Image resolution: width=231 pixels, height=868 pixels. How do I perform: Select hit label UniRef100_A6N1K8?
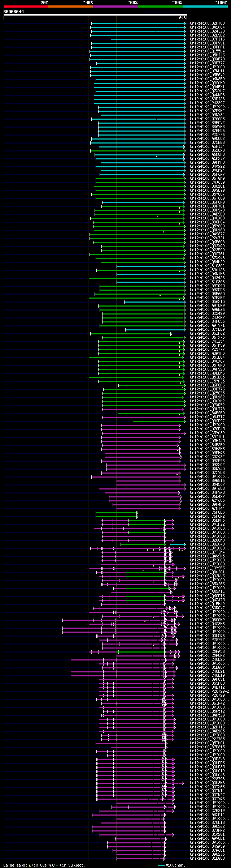point(207,274)
